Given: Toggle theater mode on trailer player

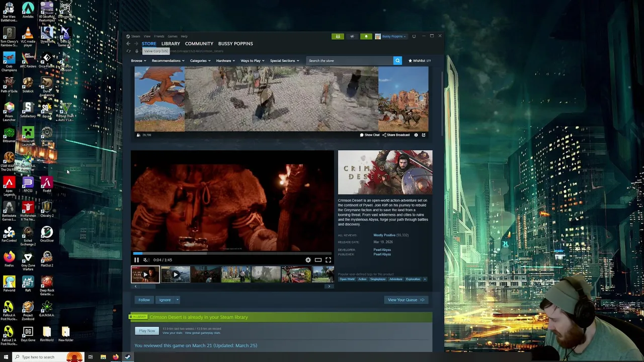Looking at the screenshot, I should pyautogui.click(x=318, y=260).
